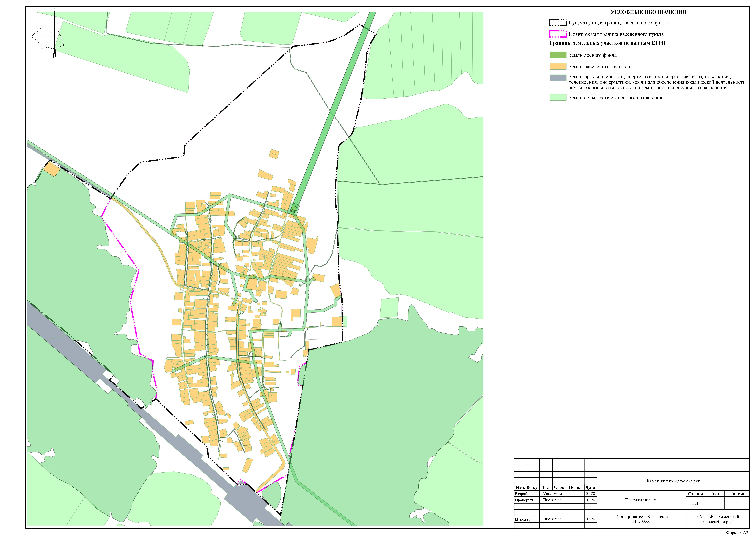The width and height of the screenshot is (756, 535).
Task: Click 'Границы земельных участков по данным ЕГРН' subheading
Action: (x=608, y=43)
